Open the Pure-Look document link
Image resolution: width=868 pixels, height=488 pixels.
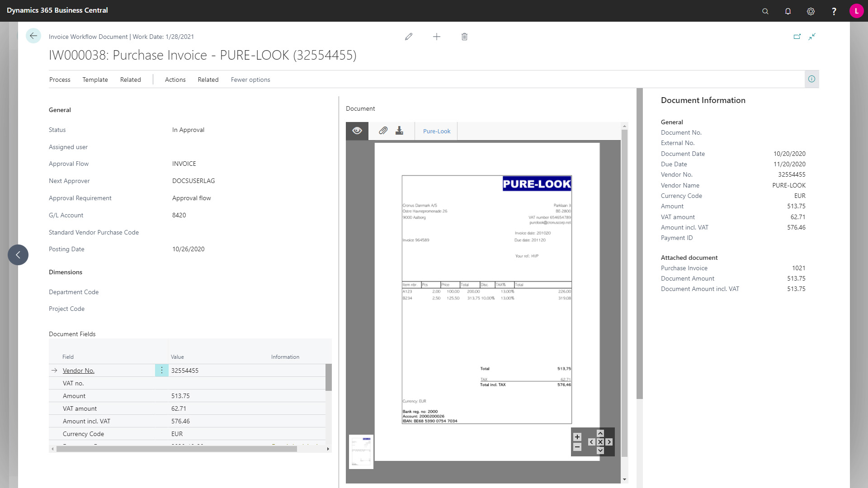click(436, 131)
